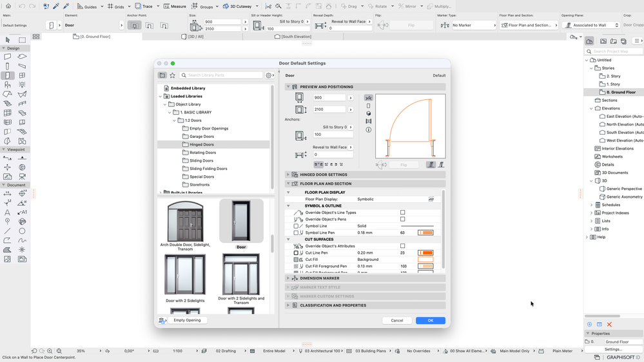This screenshot has height=362, width=644.
Task: Switch to the 3D / All tab
Action: coord(193,37)
